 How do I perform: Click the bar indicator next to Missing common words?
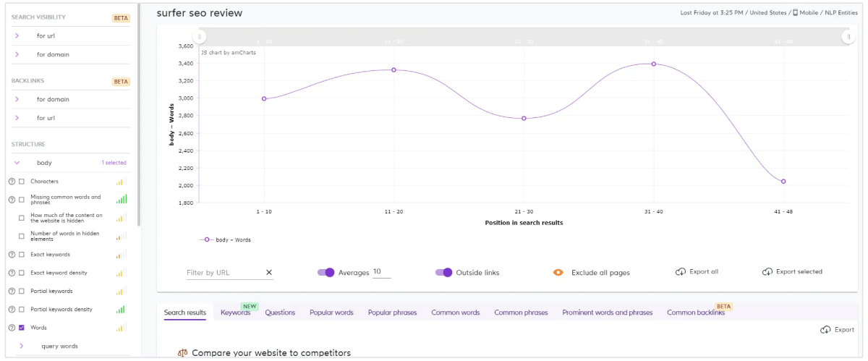click(121, 199)
